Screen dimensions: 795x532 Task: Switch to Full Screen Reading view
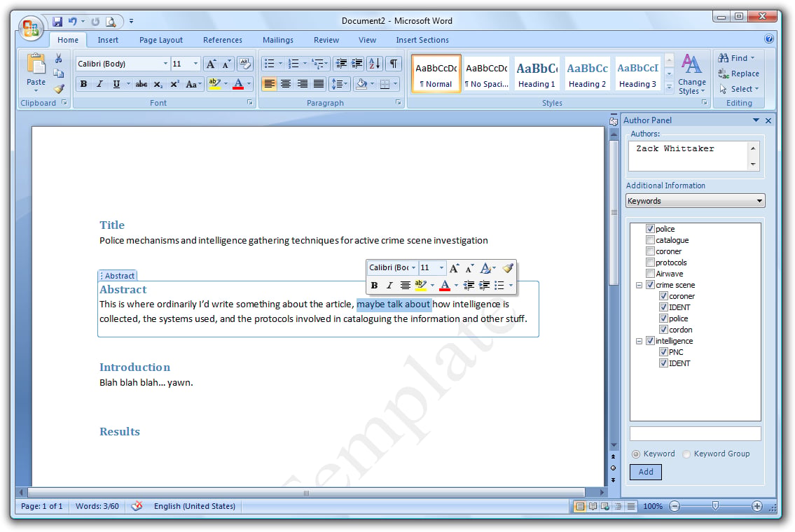coord(592,505)
